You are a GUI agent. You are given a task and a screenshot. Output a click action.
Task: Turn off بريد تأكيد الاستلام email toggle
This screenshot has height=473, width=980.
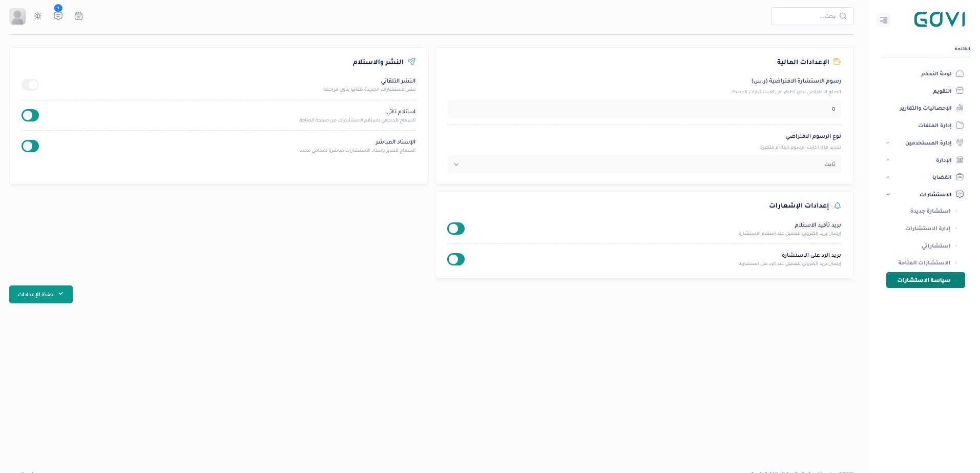455,229
